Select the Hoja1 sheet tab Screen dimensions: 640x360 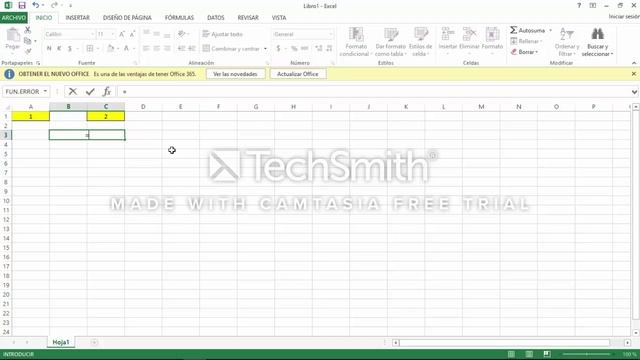tap(61, 342)
